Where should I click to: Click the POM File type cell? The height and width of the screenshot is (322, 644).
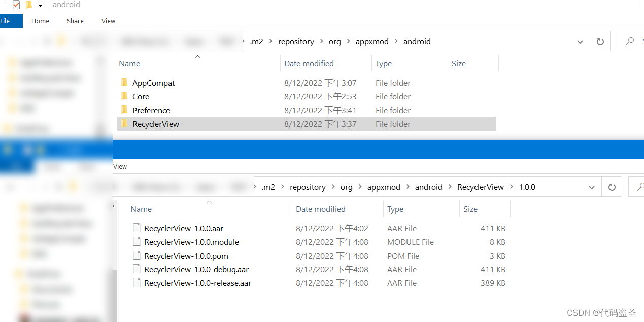tap(403, 256)
